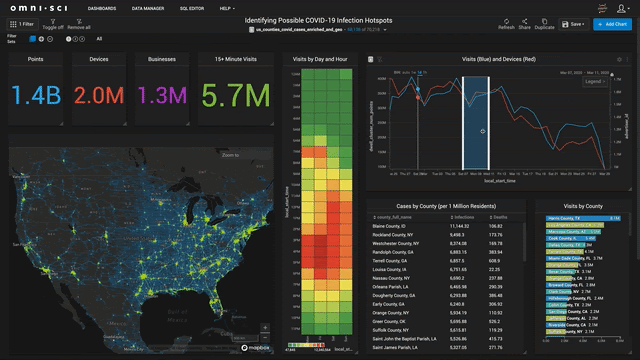This screenshot has width=640, height=360.
Task: Click left handle of the brush range
Action: tap(463, 123)
